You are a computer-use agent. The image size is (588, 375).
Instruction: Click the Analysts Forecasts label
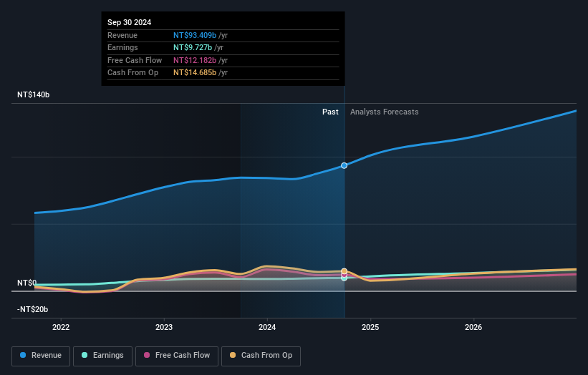point(385,112)
